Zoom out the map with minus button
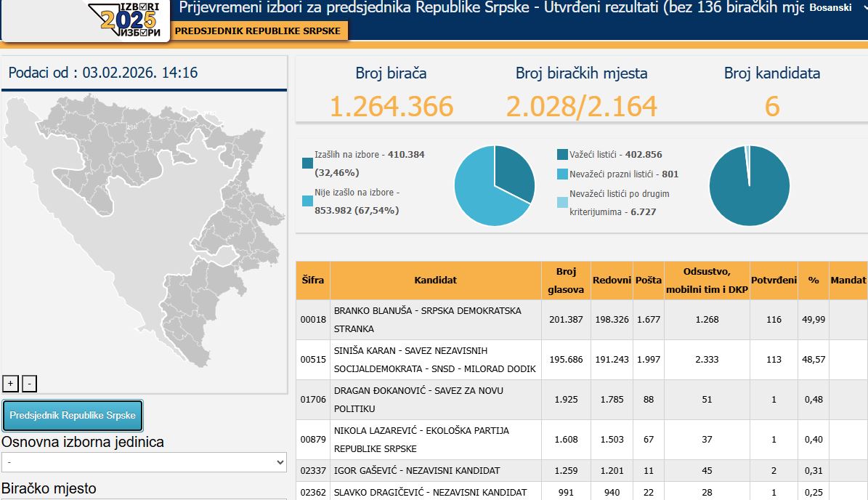 tap(29, 384)
